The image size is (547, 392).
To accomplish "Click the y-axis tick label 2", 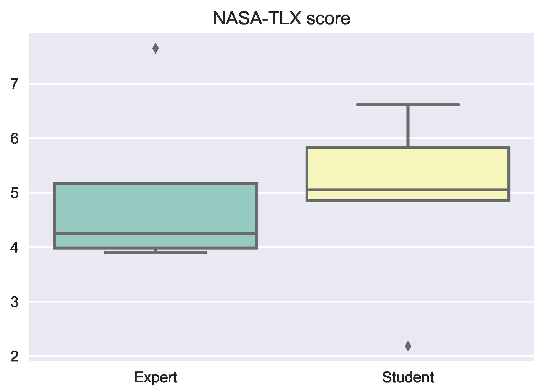I will point(15,356).
